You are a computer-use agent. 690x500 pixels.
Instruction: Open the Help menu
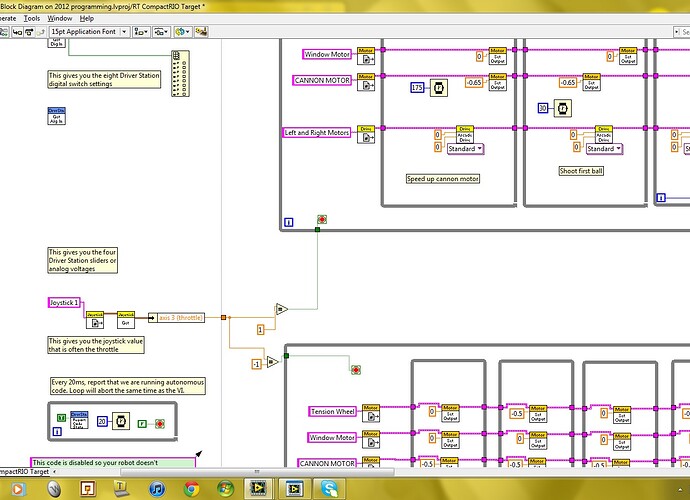(x=87, y=18)
